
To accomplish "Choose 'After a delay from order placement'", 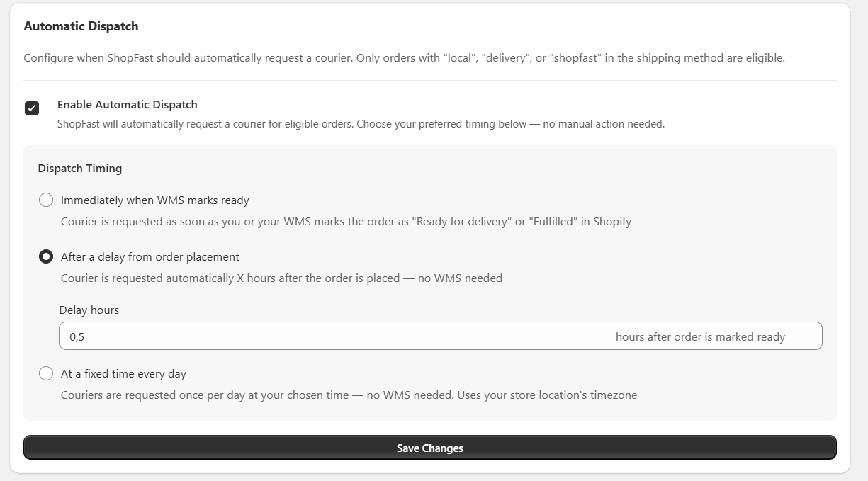I will (46, 256).
